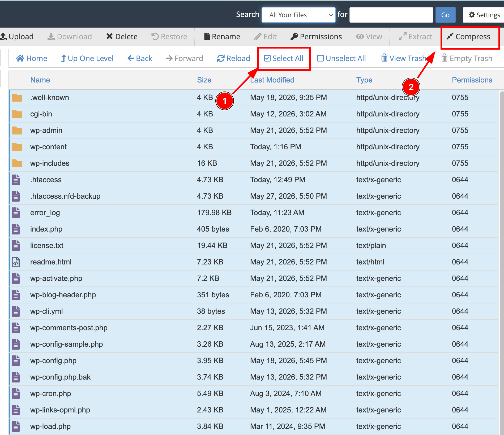Screen dimensions: 504x435
Task: Click 0755 permissions of cgi-bin
Action: (x=460, y=114)
